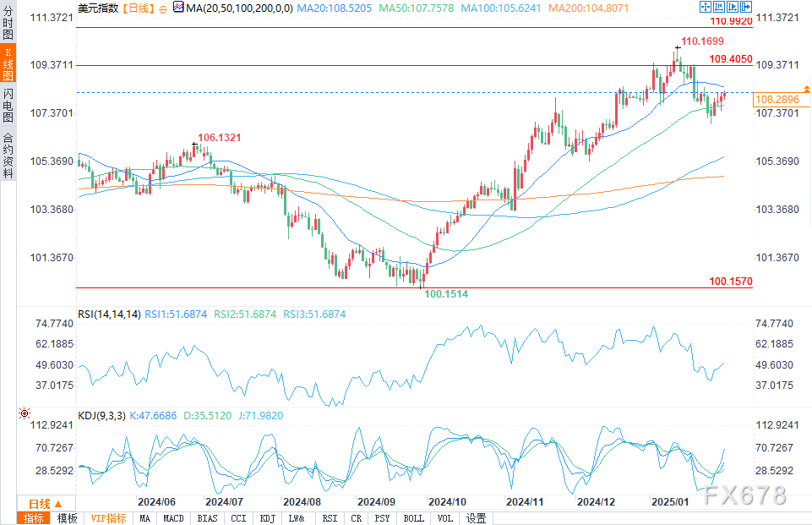Open the 日线 period selector
The height and width of the screenshot is (525, 812).
[x=46, y=503]
